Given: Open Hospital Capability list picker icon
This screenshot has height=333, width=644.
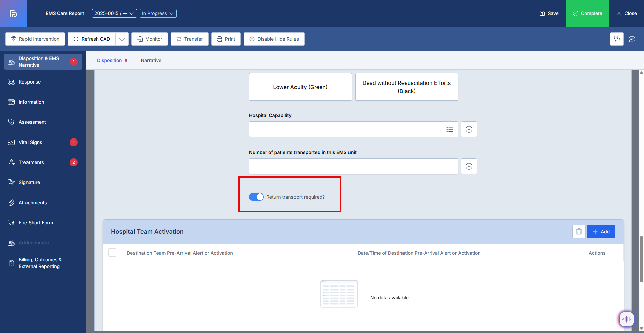Looking at the screenshot, I should tap(450, 129).
